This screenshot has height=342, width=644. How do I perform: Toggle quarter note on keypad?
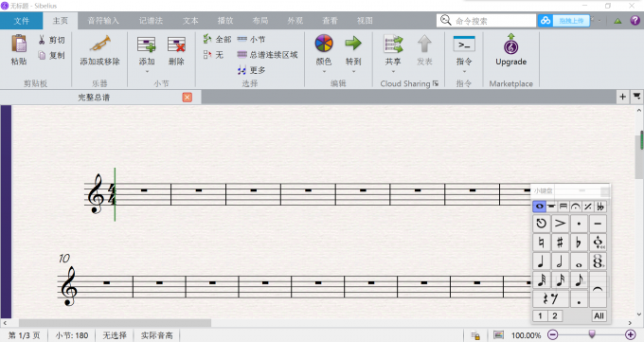tap(542, 261)
